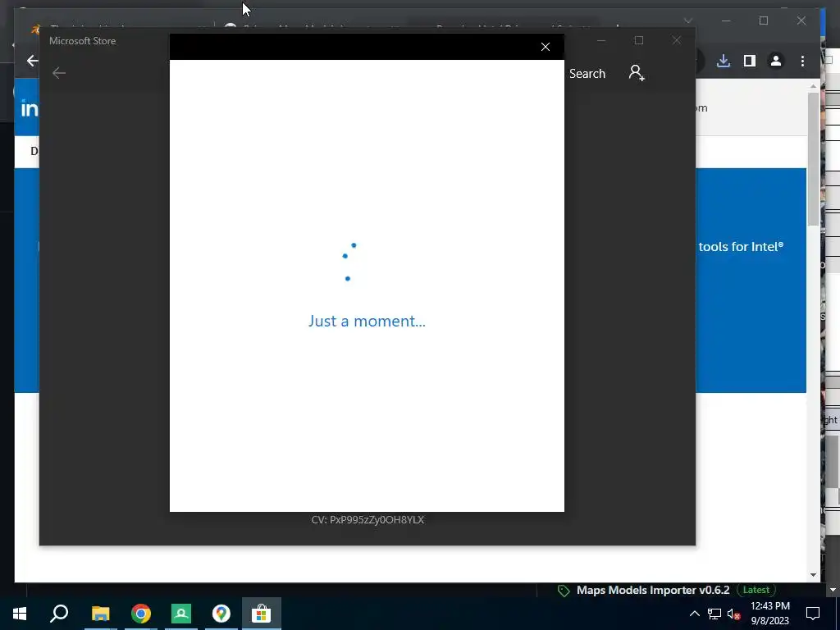Open the Microsoft Store account sign-in icon
The image size is (840, 630).
click(x=637, y=73)
